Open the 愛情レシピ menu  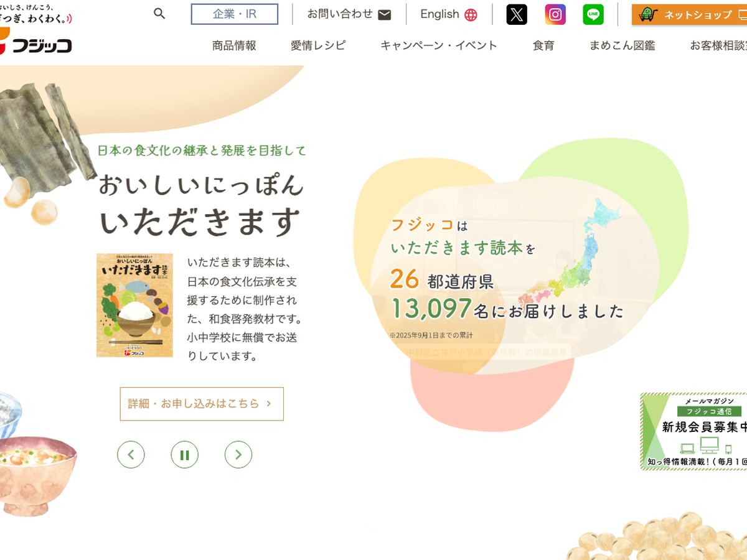(318, 45)
